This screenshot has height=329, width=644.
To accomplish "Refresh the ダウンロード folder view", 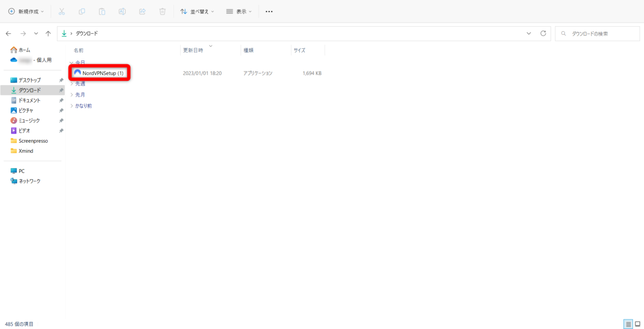I will click(543, 33).
